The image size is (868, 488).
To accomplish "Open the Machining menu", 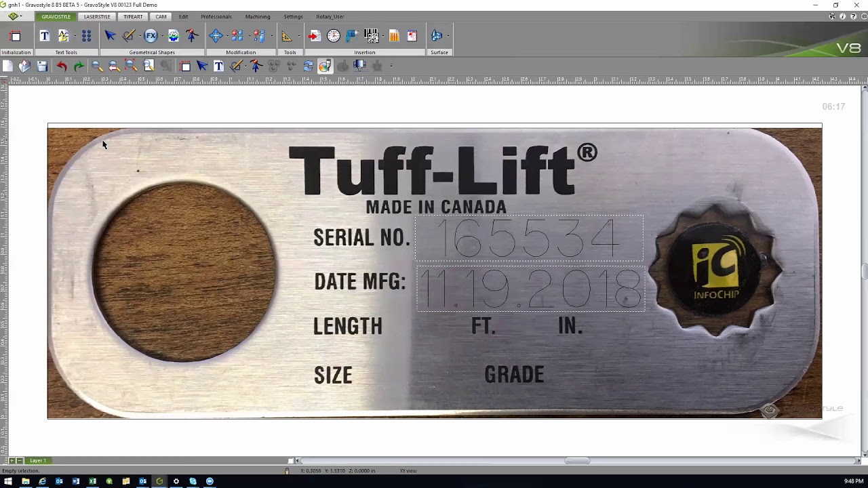I will [258, 16].
